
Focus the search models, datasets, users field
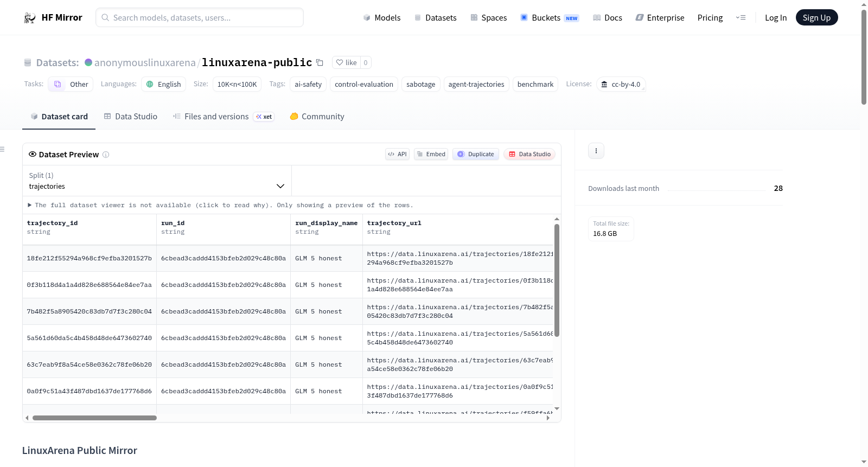(200, 17)
